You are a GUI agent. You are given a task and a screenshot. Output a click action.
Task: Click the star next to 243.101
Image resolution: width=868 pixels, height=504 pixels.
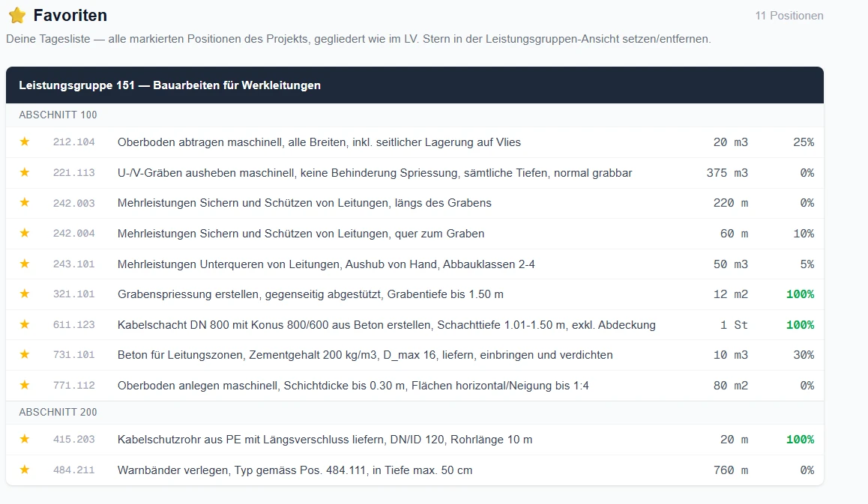(24, 264)
